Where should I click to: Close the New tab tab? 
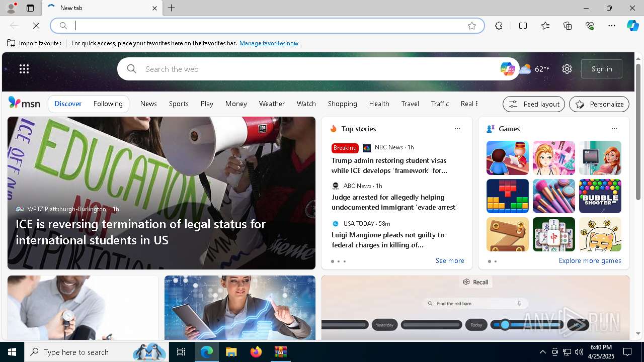[154, 8]
